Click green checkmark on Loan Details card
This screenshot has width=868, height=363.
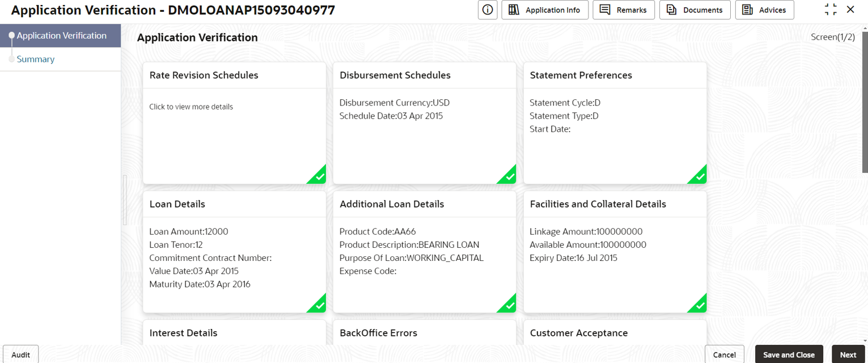tap(317, 303)
